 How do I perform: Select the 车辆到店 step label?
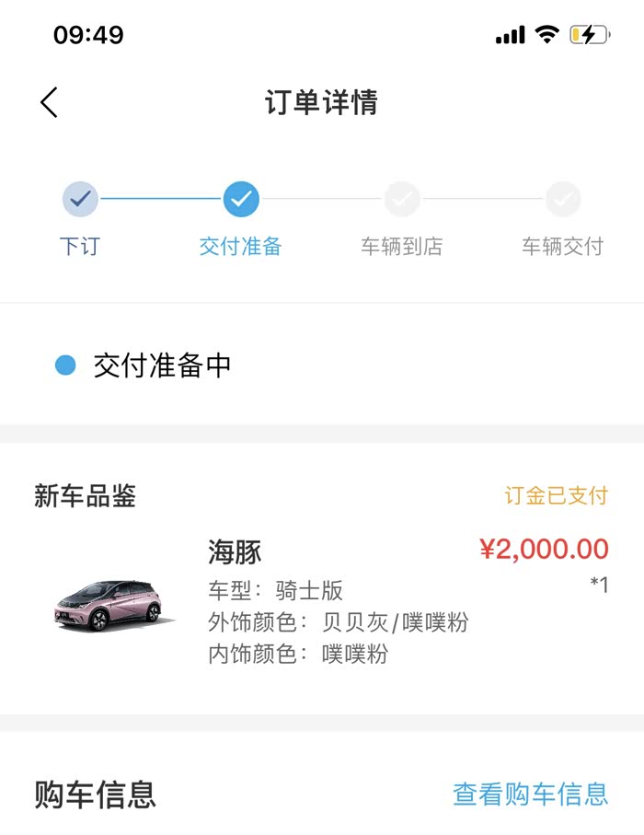tap(402, 247)
